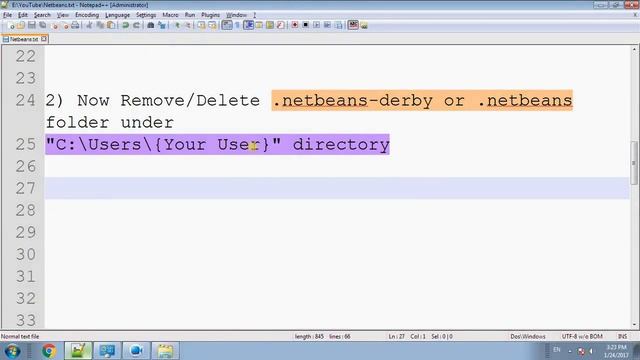Click the Paste clipboard toolbar icon
640x360 pixels.
(111, 25)
